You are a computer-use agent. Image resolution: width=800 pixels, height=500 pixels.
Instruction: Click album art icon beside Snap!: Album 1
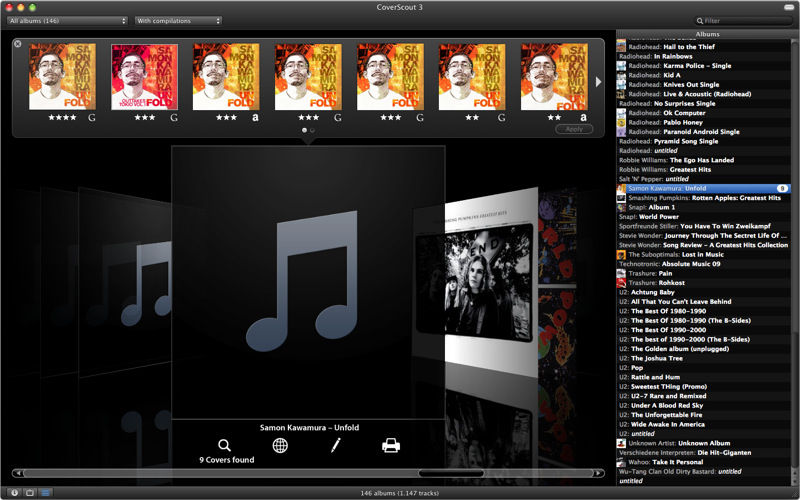[x=621, y=207]
